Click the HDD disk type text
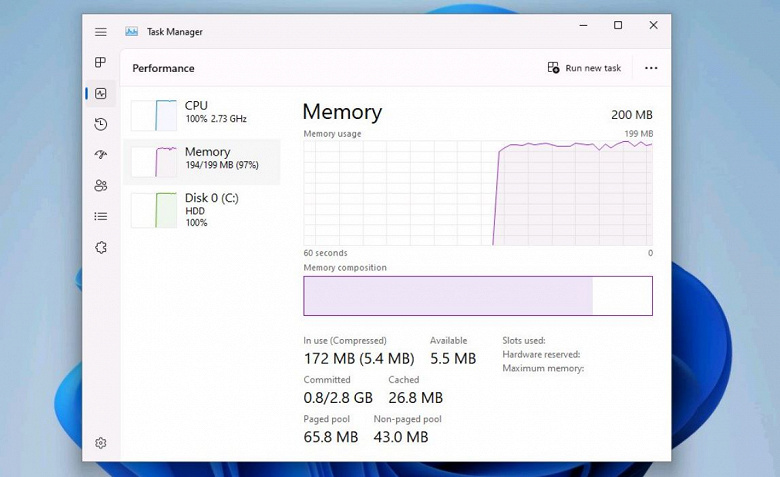 pyautogui.click(x=195, y=211)
